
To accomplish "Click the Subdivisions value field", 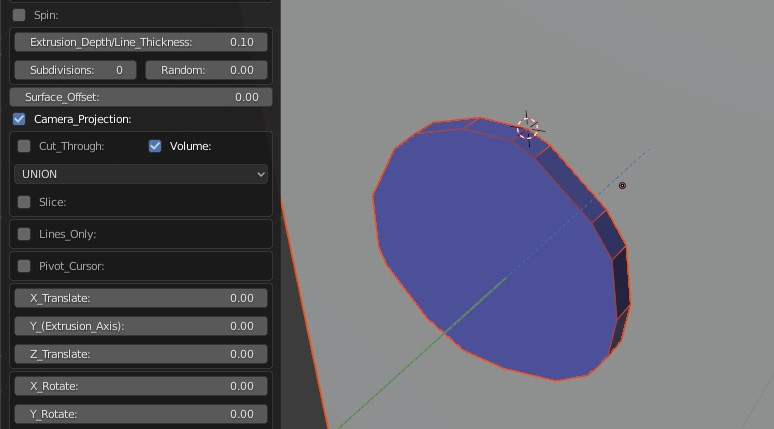I will 76,70.
